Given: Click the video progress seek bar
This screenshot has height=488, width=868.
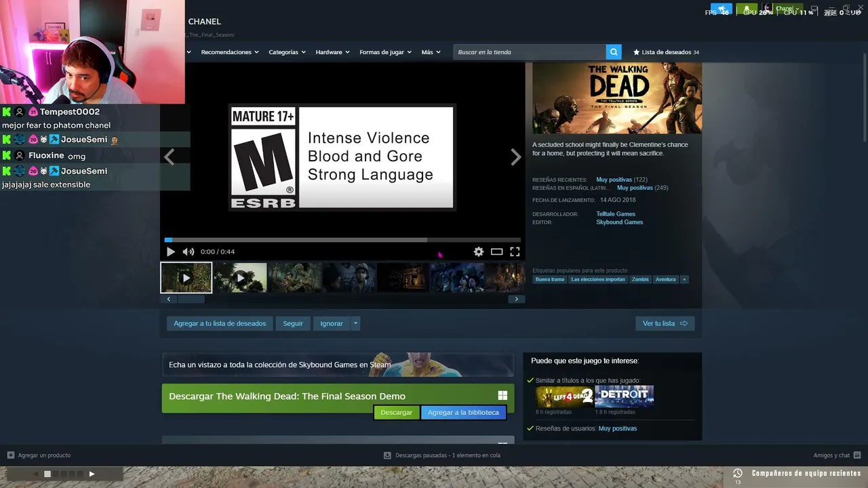Looking at the screenshot, I should click(342, 239).
